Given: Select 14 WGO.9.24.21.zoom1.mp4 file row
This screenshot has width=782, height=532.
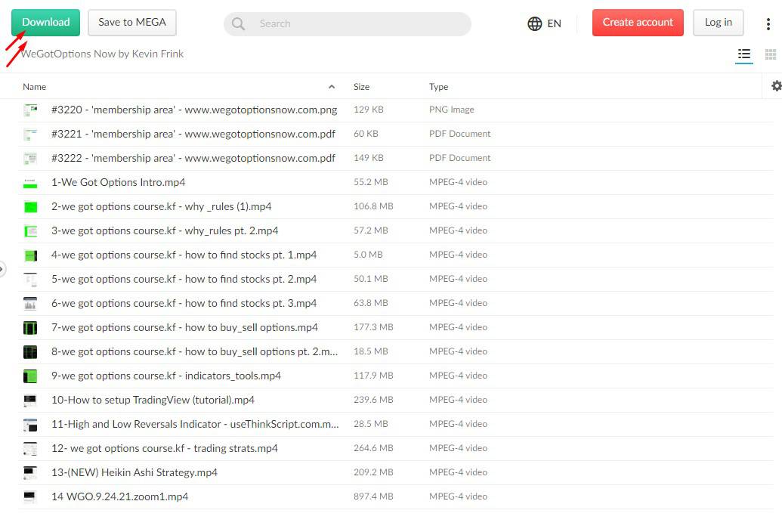Looking at the screenshot, I should [119, 496].
